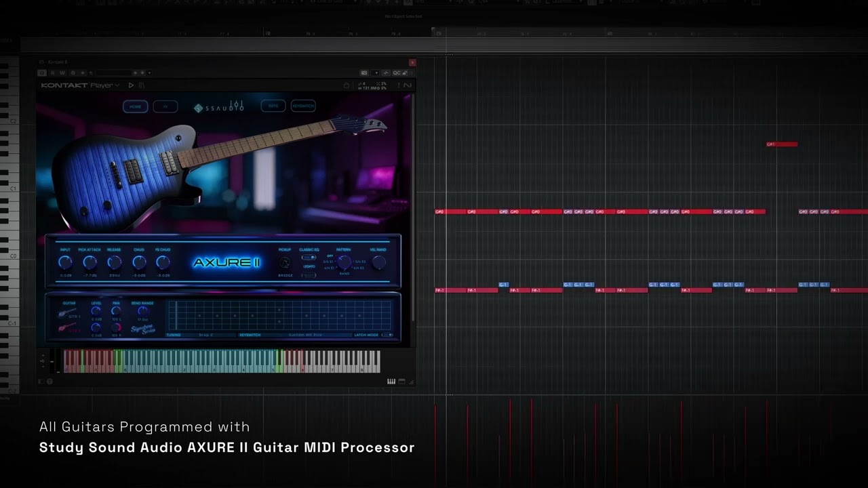Screen dimensions: 868x488
Task: Open the RIFFS tab
Action: 273,106
